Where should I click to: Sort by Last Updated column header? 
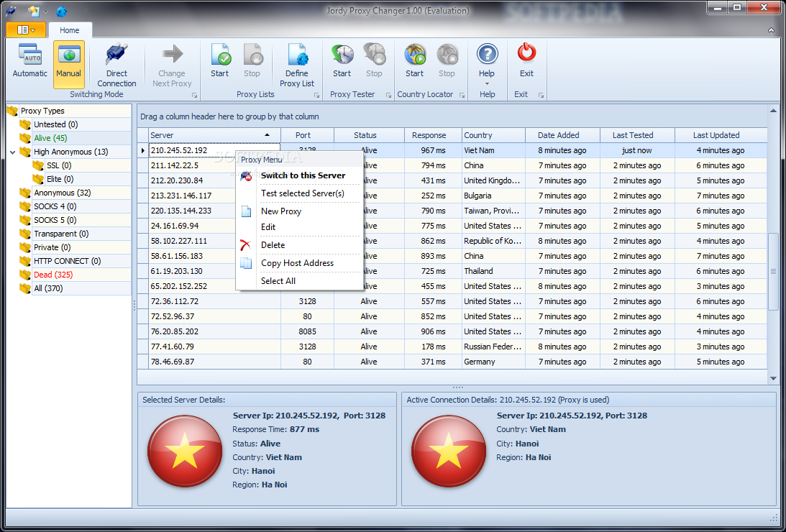[x=721, y=135]
